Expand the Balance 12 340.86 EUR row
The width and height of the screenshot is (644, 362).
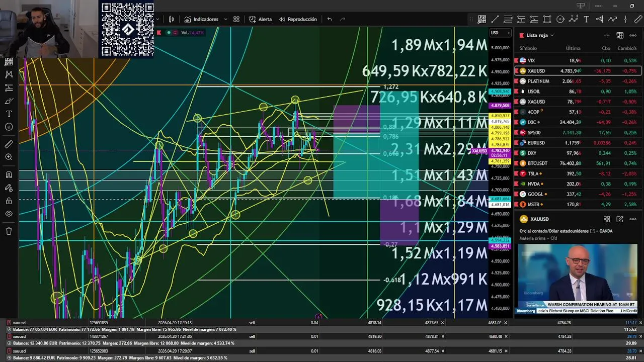pyautogui.click(x=9, y=343)
